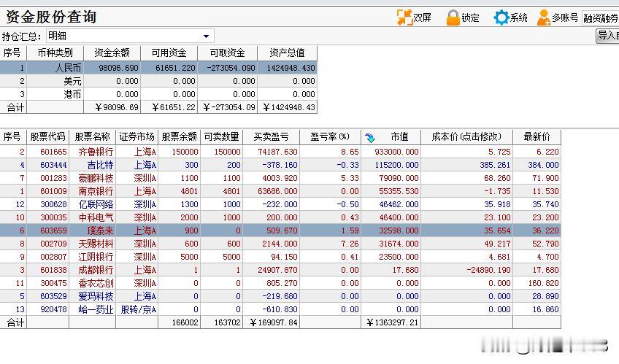Sort by the 股票代码 column header
Screen dimensions: 619x364
[47, 137]
